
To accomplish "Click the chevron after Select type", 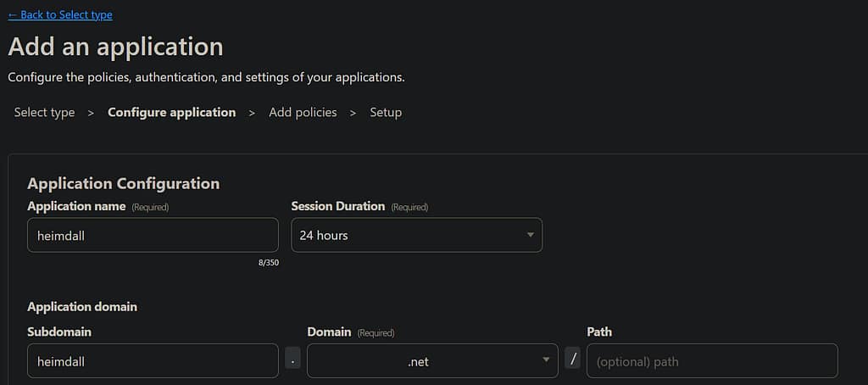I will (91, 113).
